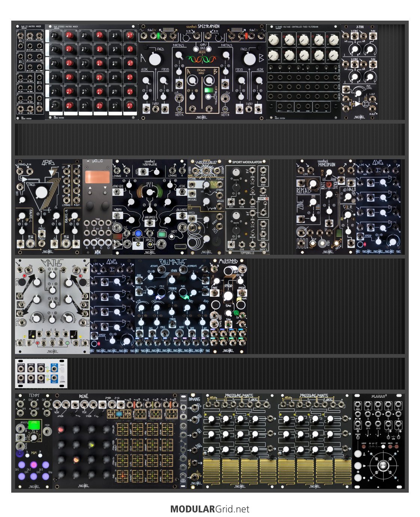Viewport: 420px width, 517px height.
Task: Click the large SPREAD knob on MultiMod
Action: (x=228, y=296)
